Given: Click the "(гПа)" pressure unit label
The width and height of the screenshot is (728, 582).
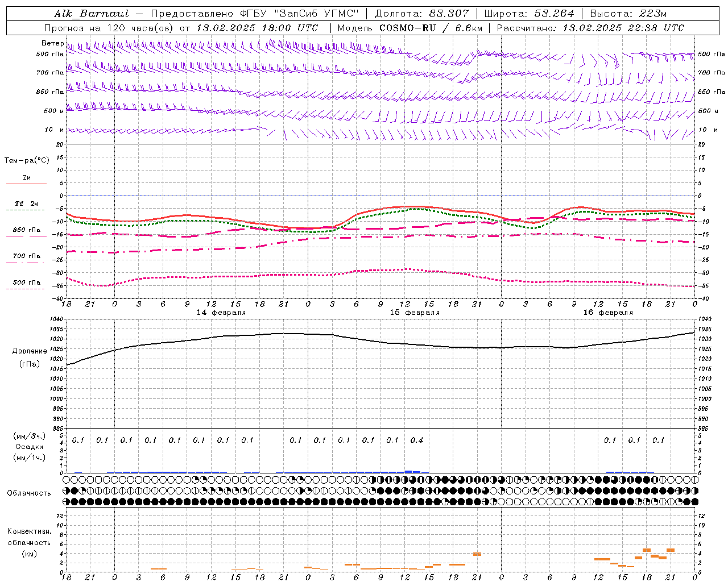Looking at the screenshot, I should coord(30,364).
